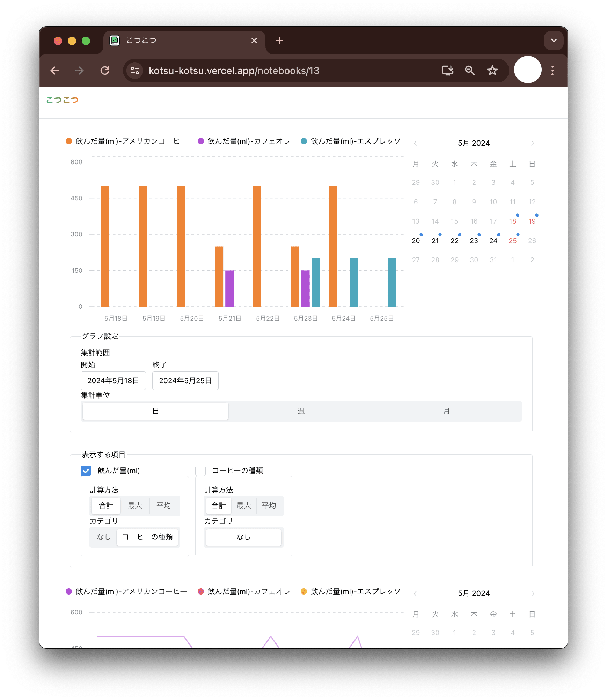The image size is (607, 700).
Task: Select May 25 in top calendar
Action: 512,241
